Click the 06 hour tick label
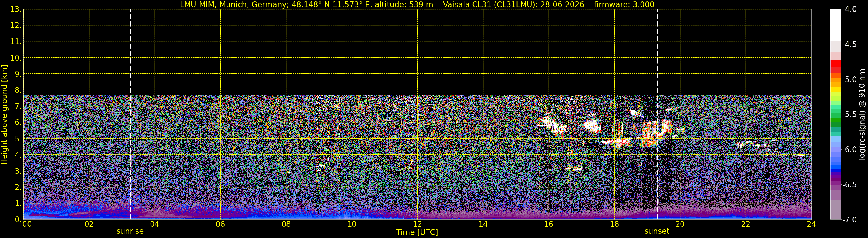This screenshot has width=868, height=238. 220,224
